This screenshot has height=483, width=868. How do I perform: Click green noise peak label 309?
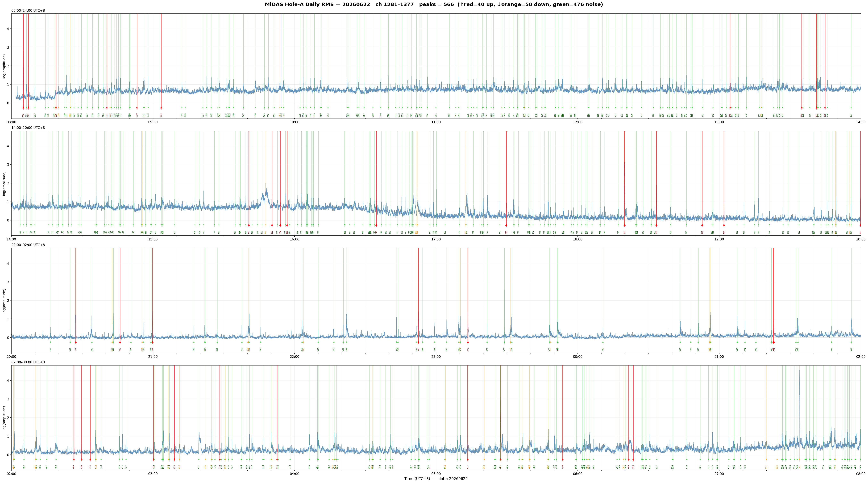(671, 232)
